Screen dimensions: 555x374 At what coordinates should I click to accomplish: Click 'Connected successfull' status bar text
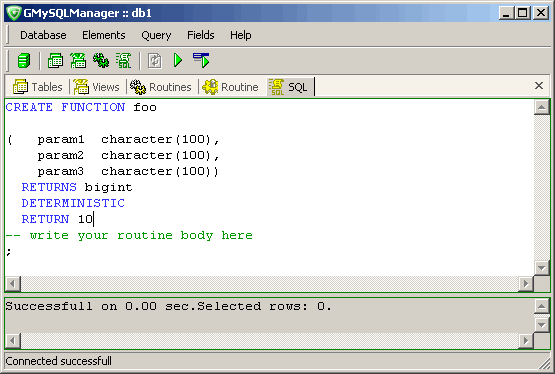click(58, 361)
